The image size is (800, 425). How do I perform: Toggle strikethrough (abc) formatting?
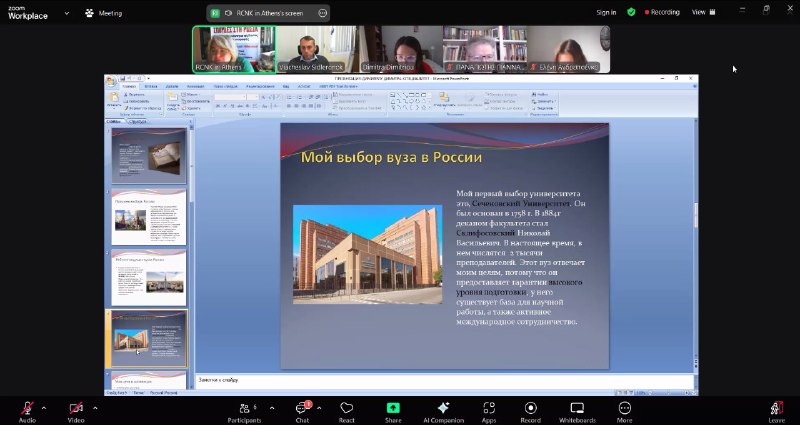pos(241,106)
